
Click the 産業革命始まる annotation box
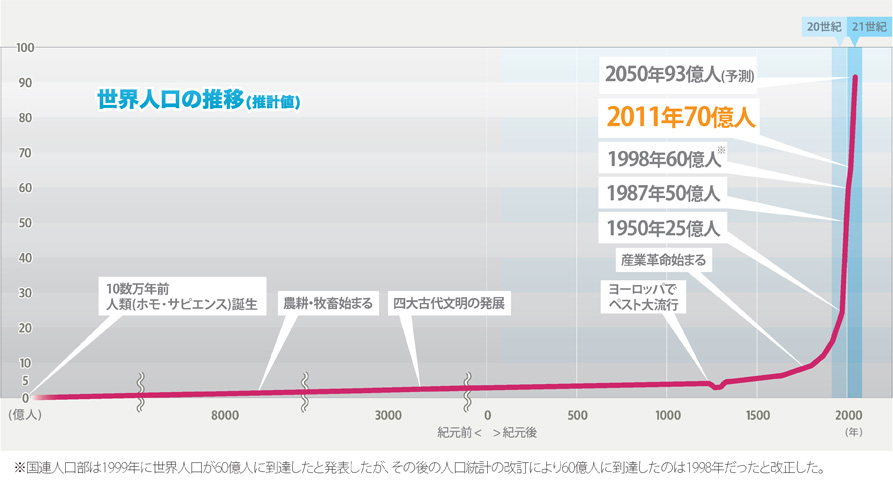tap(663, 260)
